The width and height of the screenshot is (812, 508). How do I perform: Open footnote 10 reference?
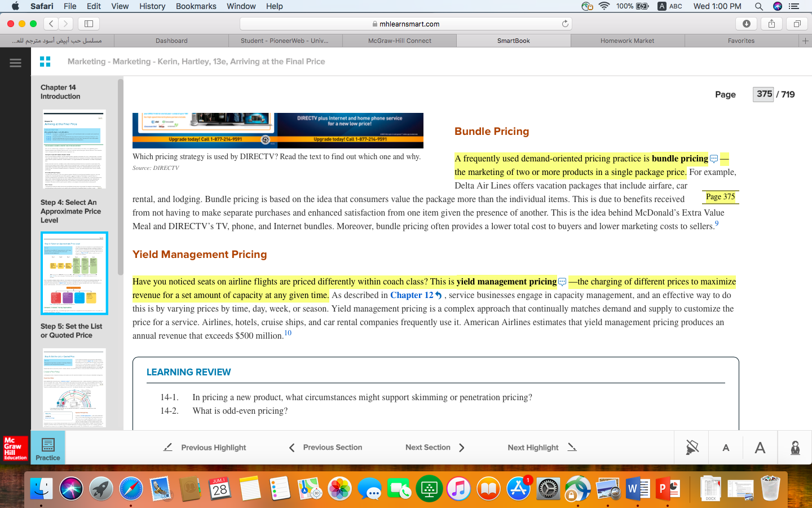(x=288, y=333)
